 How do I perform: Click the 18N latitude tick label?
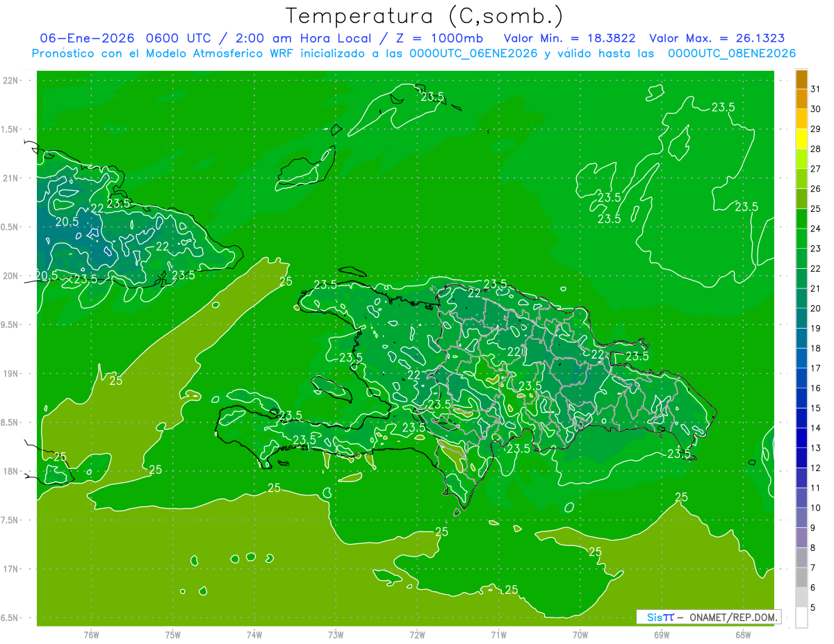pyautogui.click(x=11, y=471)
